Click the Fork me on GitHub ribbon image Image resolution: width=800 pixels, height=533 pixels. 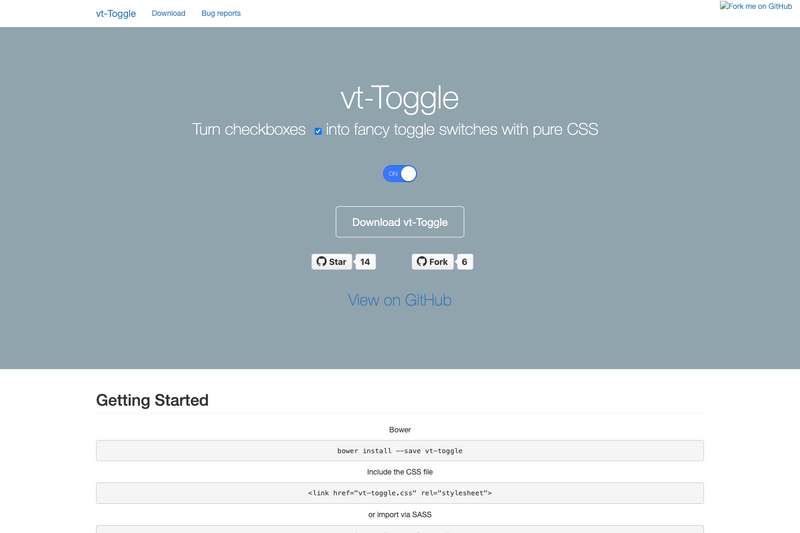pos(756,6)
